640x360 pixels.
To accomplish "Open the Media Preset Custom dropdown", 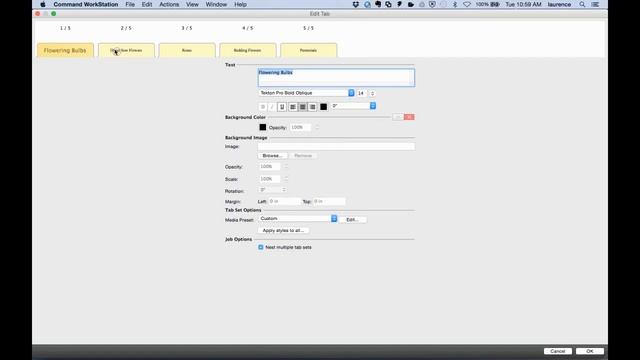I will tap(298, 219).
